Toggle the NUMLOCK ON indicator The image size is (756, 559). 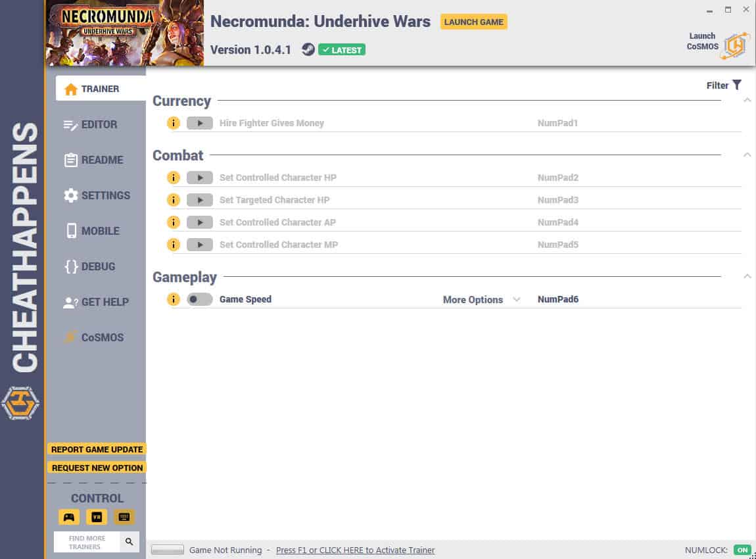coord(742,550)
